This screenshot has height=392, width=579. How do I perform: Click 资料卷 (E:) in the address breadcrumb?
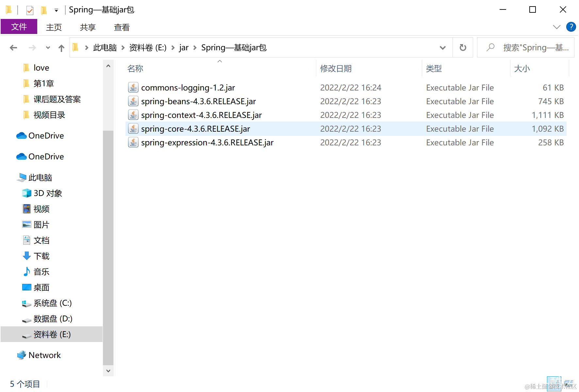pyautogui.click(x=148, y=48)
